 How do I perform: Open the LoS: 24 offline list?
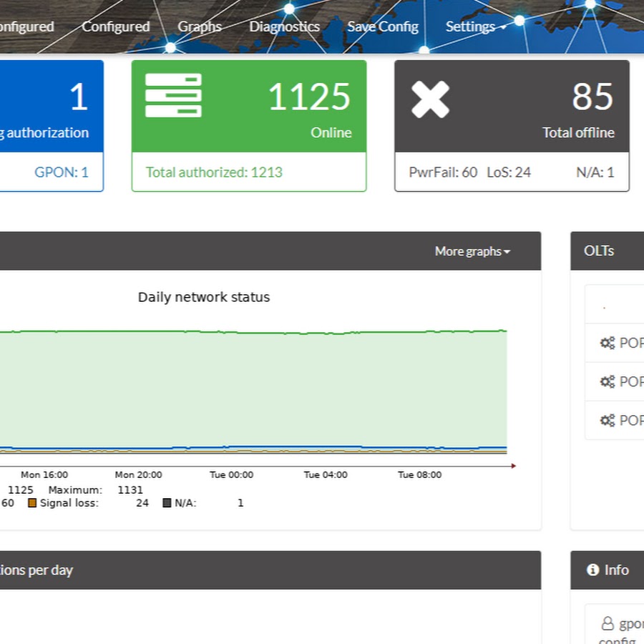coord(509,172)
